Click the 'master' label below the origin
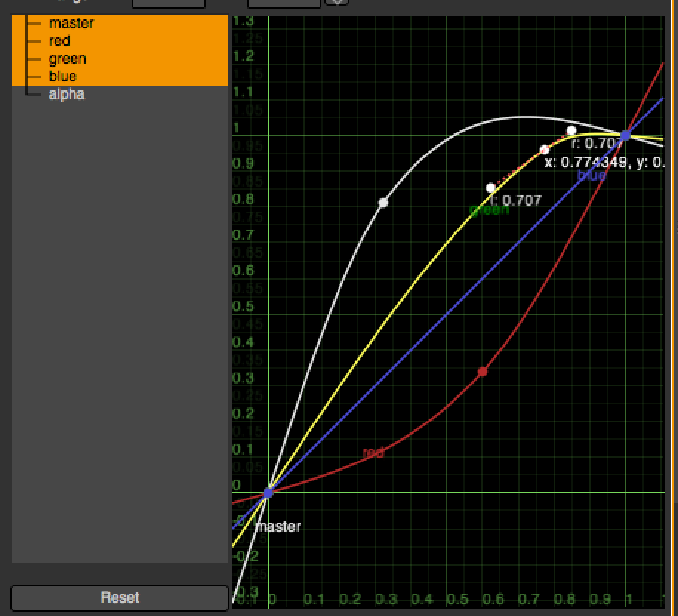 point(278,526)
